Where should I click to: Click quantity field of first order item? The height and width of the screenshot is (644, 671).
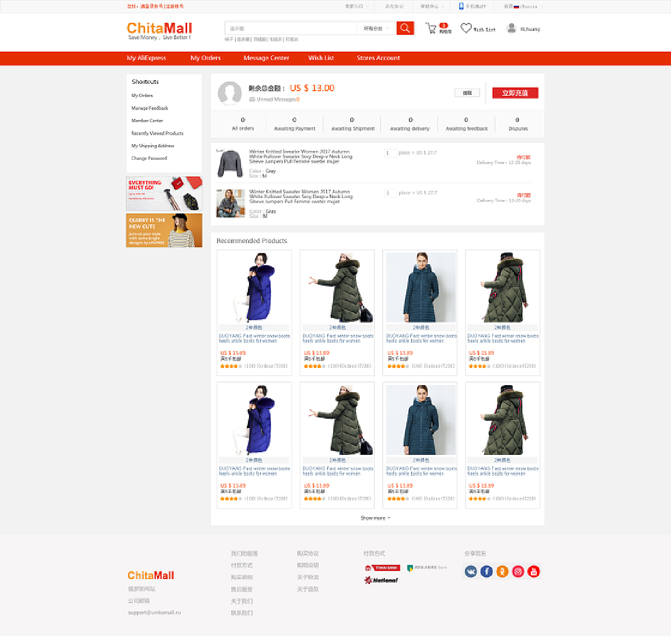tap(390, 153)
